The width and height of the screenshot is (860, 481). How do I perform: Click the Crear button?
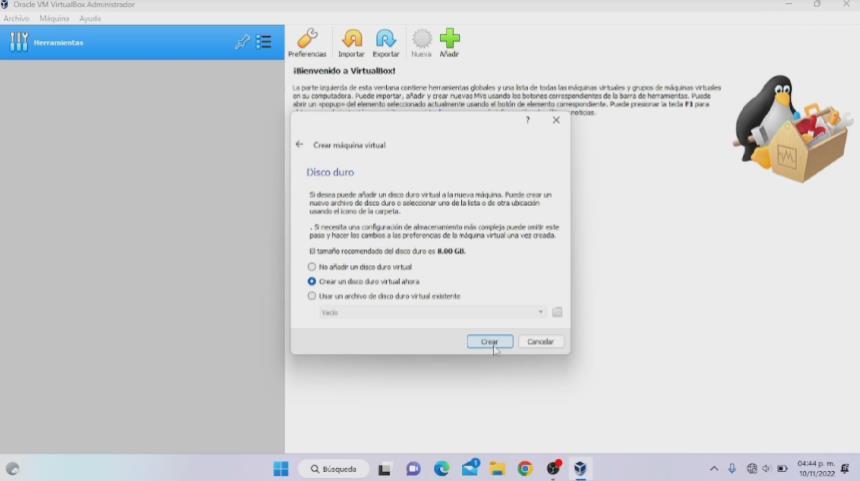tap(490, 342)
